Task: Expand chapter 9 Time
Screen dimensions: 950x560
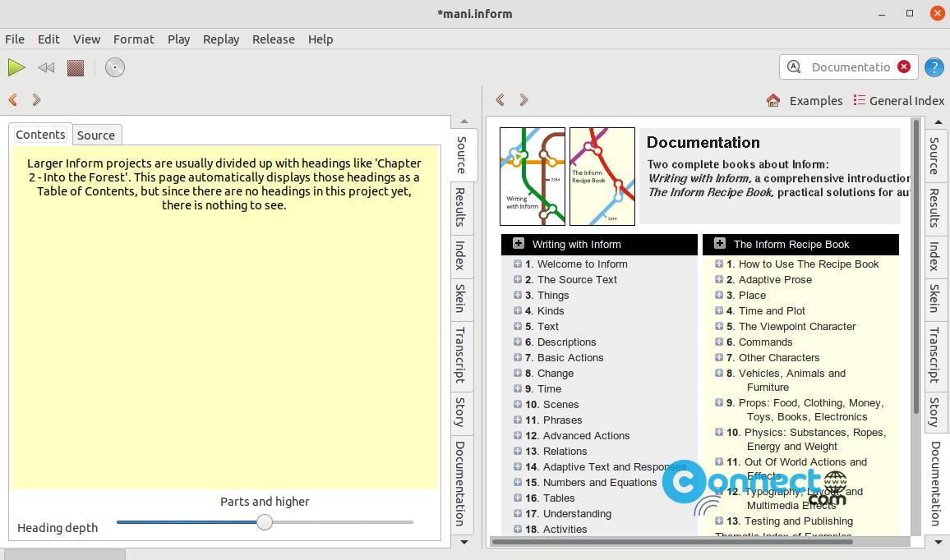Action: [x=518, y=388]
